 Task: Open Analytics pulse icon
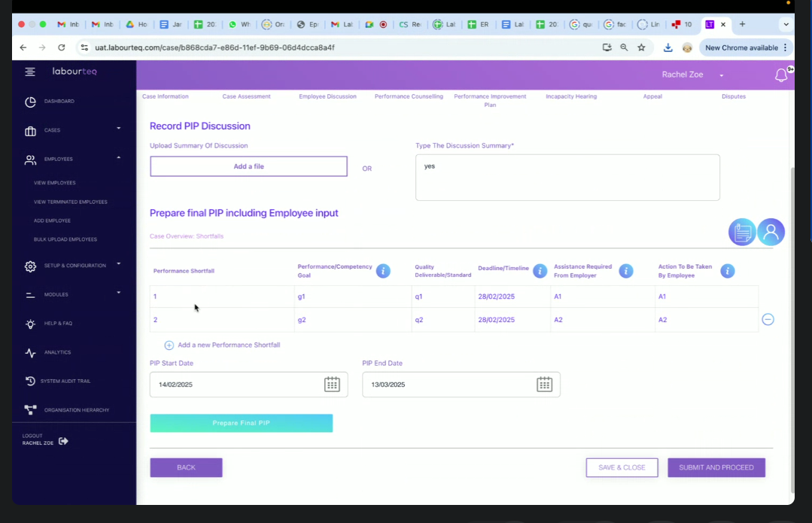pos(31,353)
